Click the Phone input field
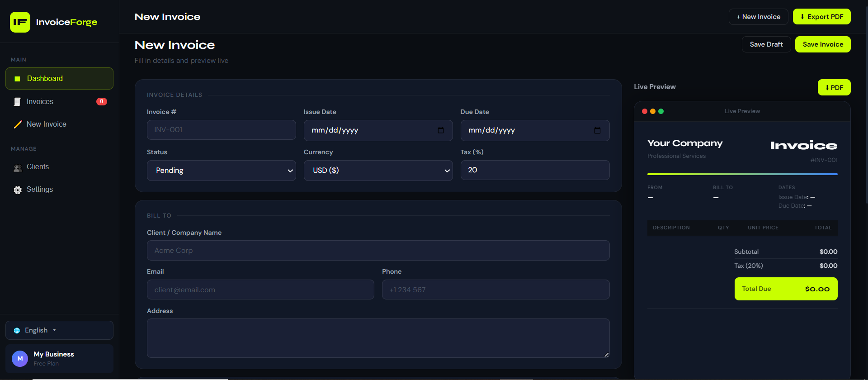Screen dimensions: 868x380 click(x=496, y=290)
